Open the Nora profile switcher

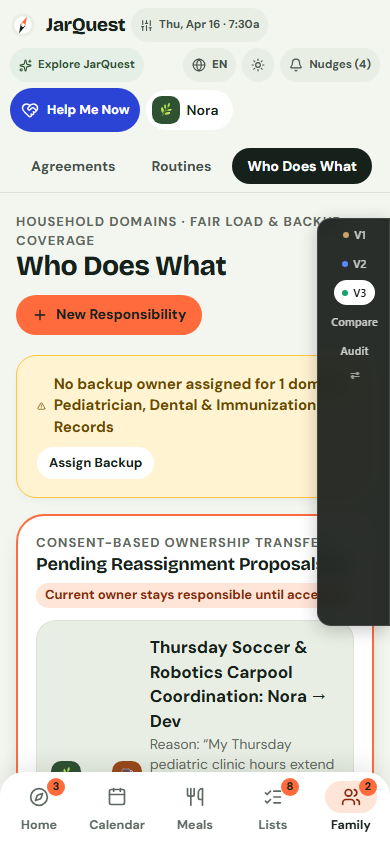(189, 110)
